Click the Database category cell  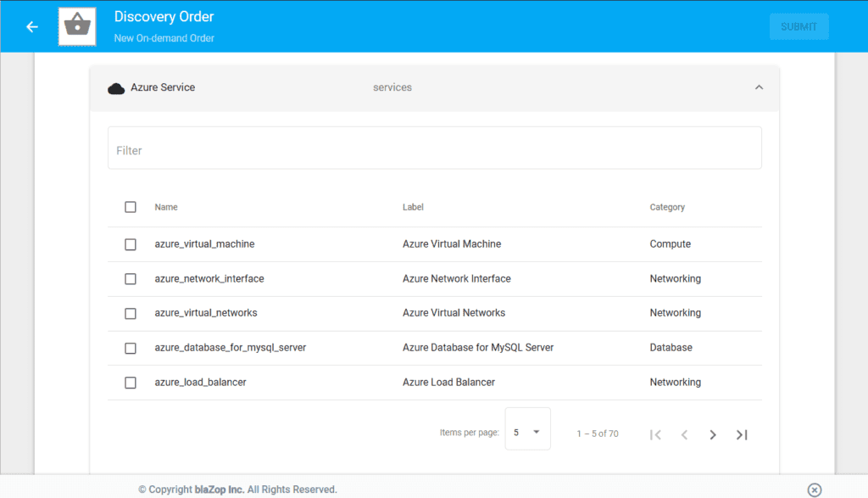tap(670, 347)
